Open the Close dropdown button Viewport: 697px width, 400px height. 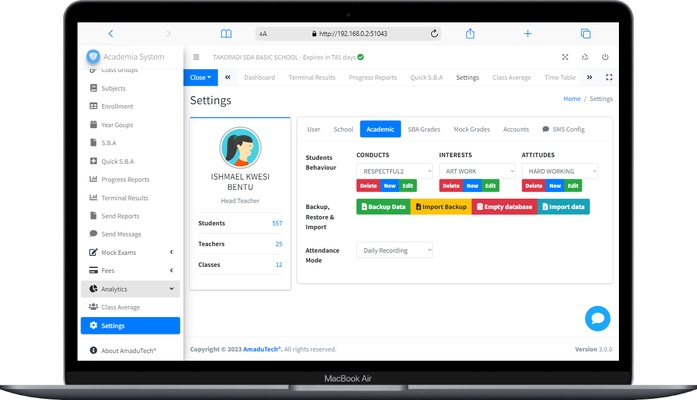pos(200,77)
